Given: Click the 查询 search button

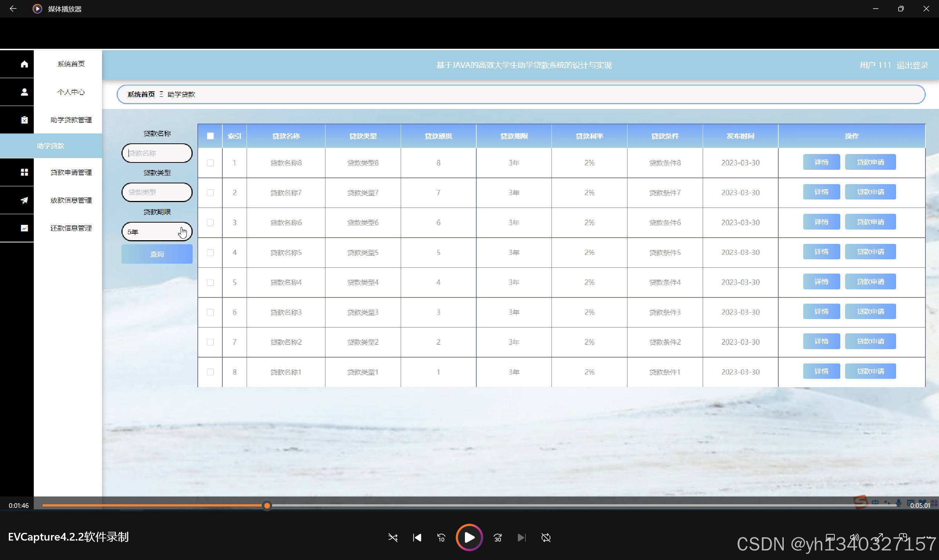Looking at the screenshot, I should click(x=157, y=255).
